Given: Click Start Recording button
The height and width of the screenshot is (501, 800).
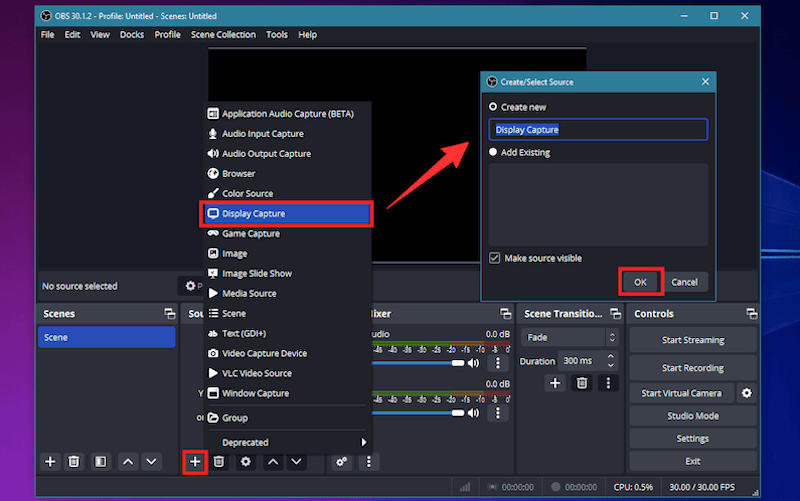Looking at the screenshot, I should click(692, 368).
